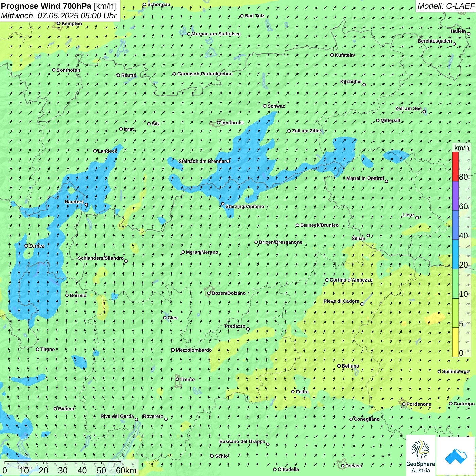Click the 'Tirano' label
The width and height of the screenshot is (476, 476).
tap(48, 349)
